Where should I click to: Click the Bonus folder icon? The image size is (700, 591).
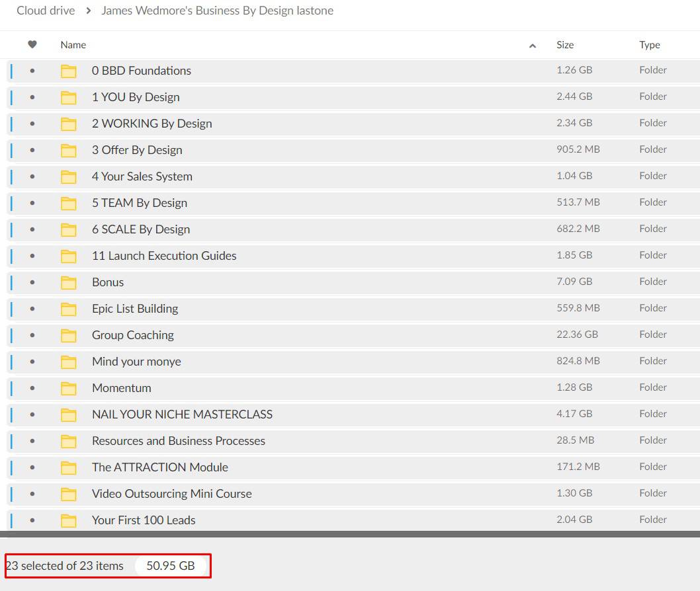(69, 283)
